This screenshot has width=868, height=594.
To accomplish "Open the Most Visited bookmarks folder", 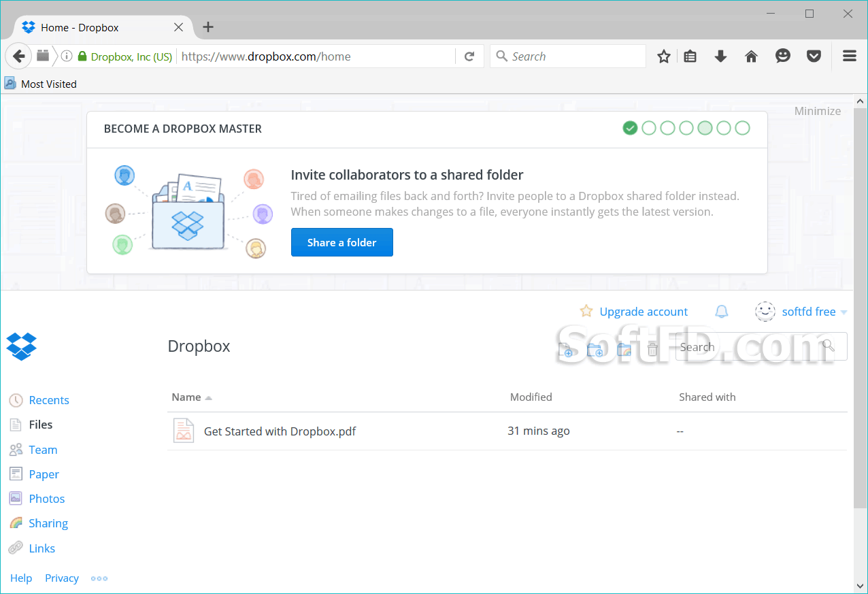I will 41,84.
